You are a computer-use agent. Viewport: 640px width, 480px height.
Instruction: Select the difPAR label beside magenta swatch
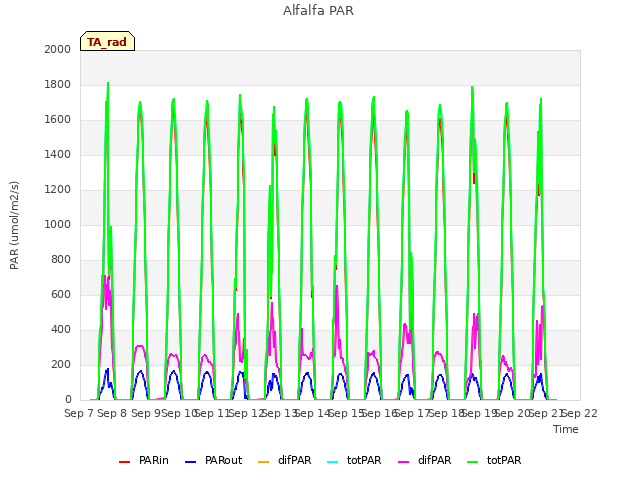pos(434,460)
